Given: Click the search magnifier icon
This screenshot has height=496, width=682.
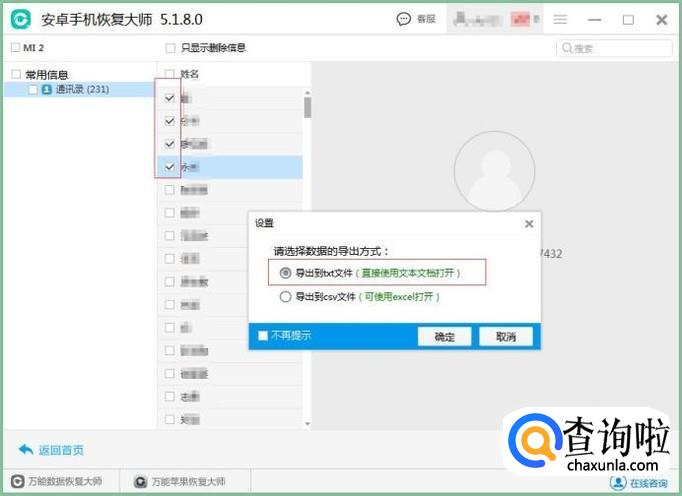Looking at the screenshot, I should [567, 48].
